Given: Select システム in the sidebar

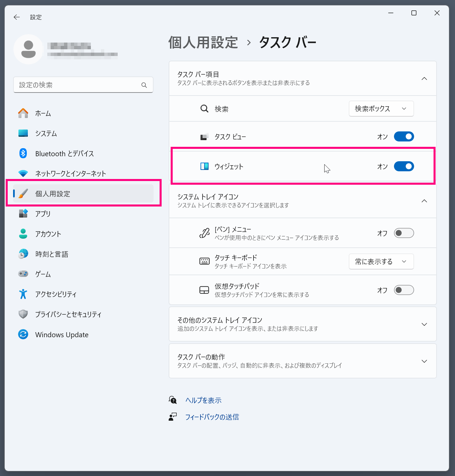Looking at the screenshot, I should coord(46,133).
